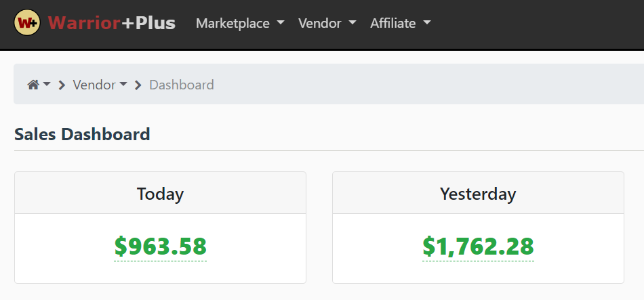Click the Warrior+Plus brand name text

[112, 23]
